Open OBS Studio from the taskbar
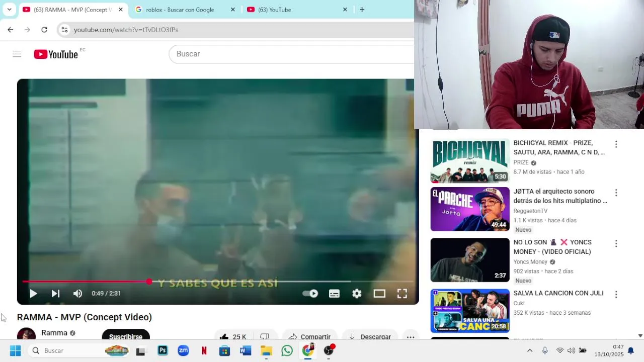Screen dimensions: 644x362 point(329,350)
